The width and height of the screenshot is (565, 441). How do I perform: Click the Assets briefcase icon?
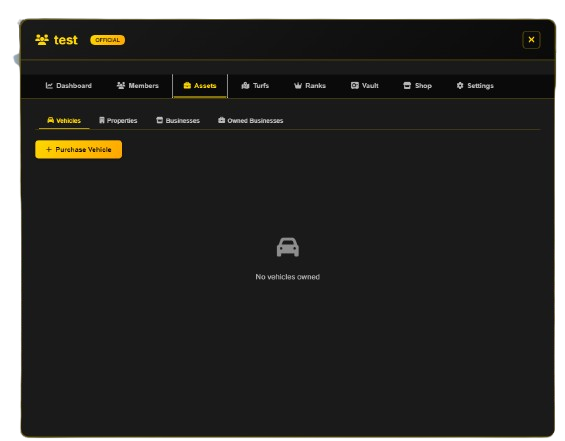187,85
